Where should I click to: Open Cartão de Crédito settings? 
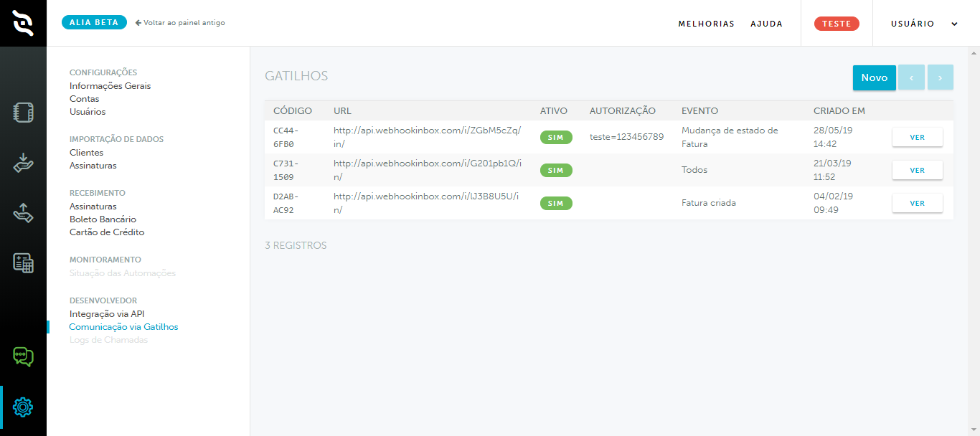coord(107,232)
